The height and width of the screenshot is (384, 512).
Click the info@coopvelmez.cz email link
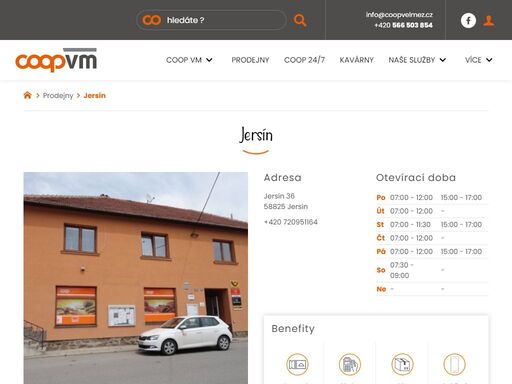tap(399, 15)
